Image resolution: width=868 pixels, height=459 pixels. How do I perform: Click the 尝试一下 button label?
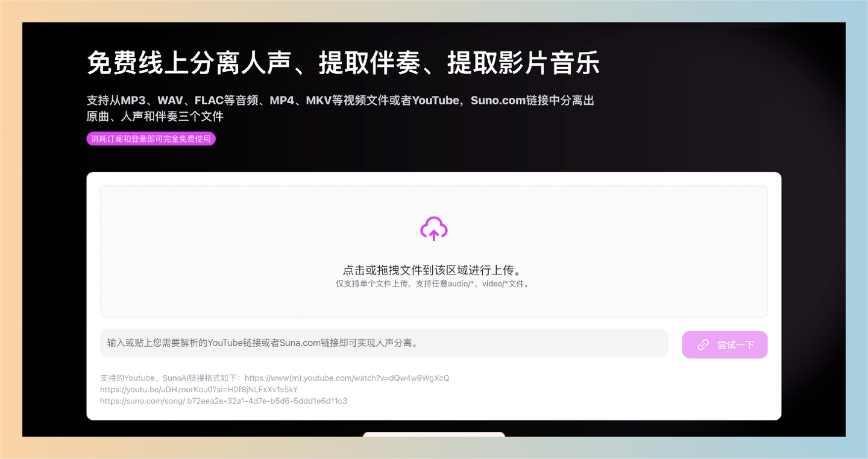(x=735, y=345)
